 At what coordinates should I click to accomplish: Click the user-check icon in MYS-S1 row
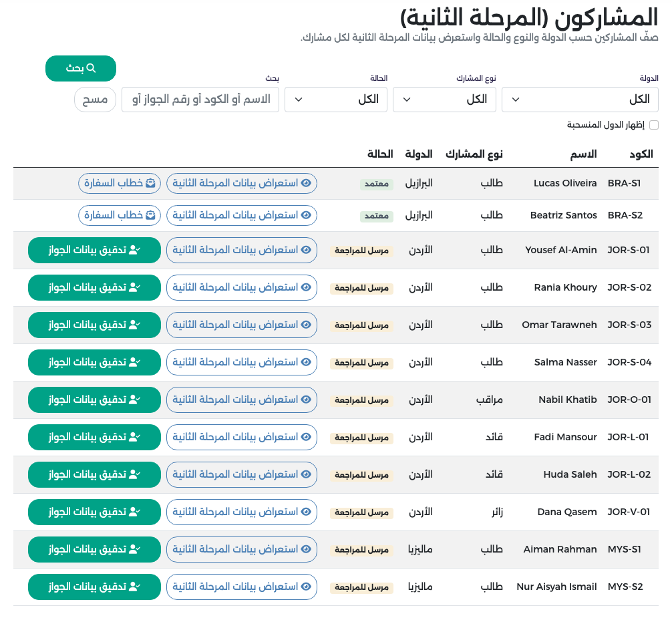[134, 549]
